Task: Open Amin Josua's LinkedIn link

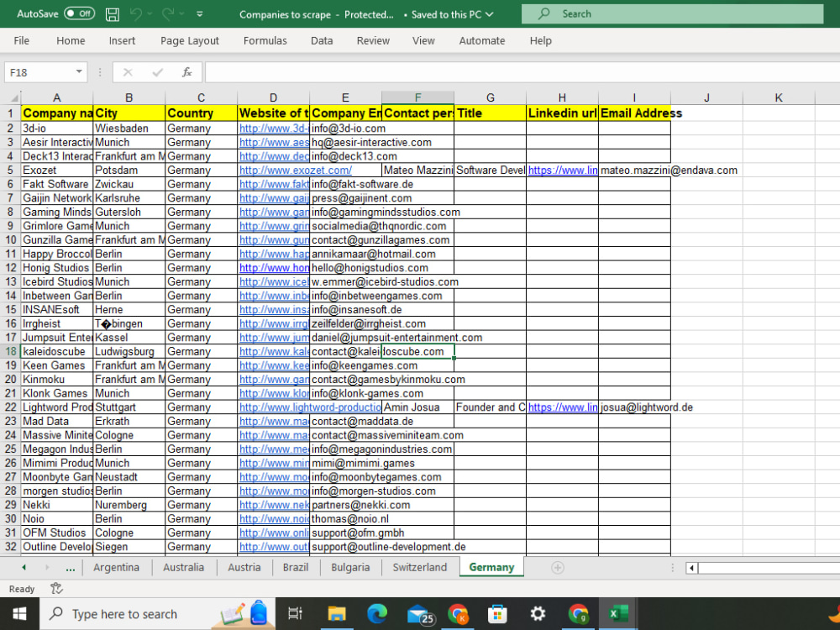Action: point(563,407)
